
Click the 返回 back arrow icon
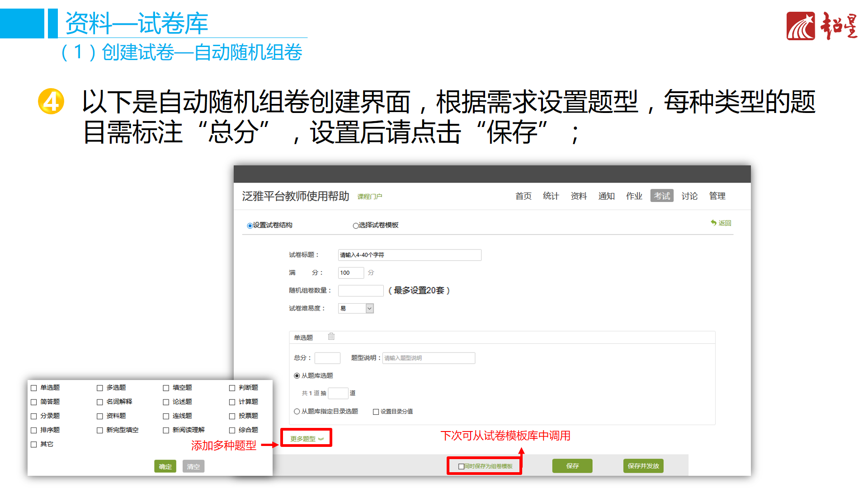point(713,223)
